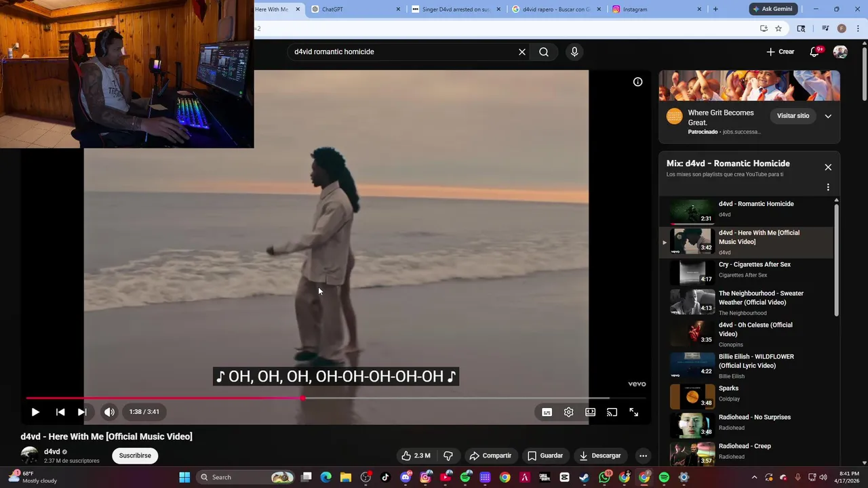Open the d4vd channel name link
Viewport: 868px width, 488px height.
pos(52,451)
